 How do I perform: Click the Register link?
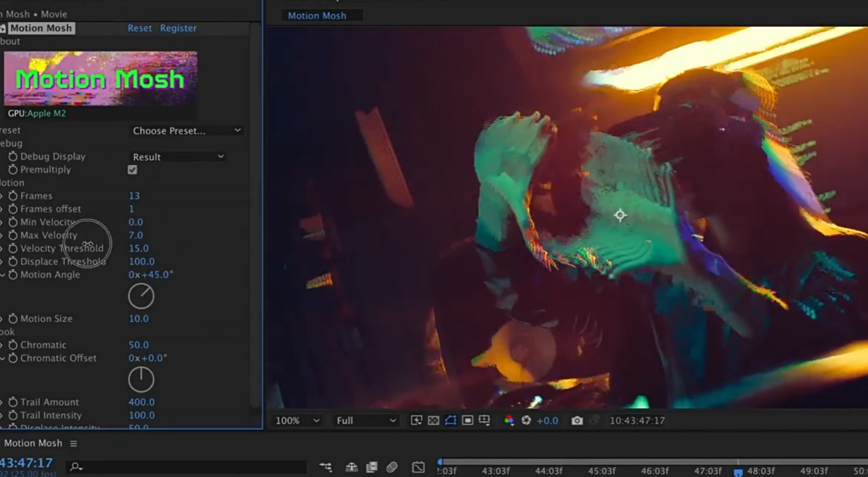click(x=178, y=28)
